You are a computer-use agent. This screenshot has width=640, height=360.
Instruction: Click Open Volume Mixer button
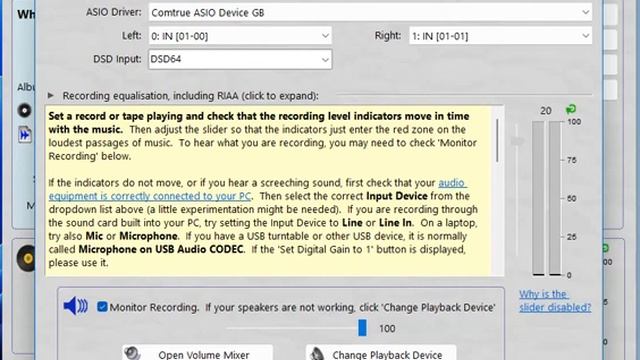point(198,353)
